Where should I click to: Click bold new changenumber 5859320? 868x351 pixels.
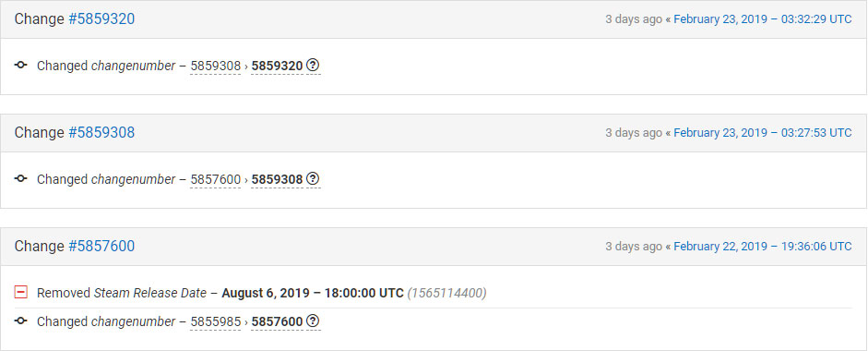point(277,66)
